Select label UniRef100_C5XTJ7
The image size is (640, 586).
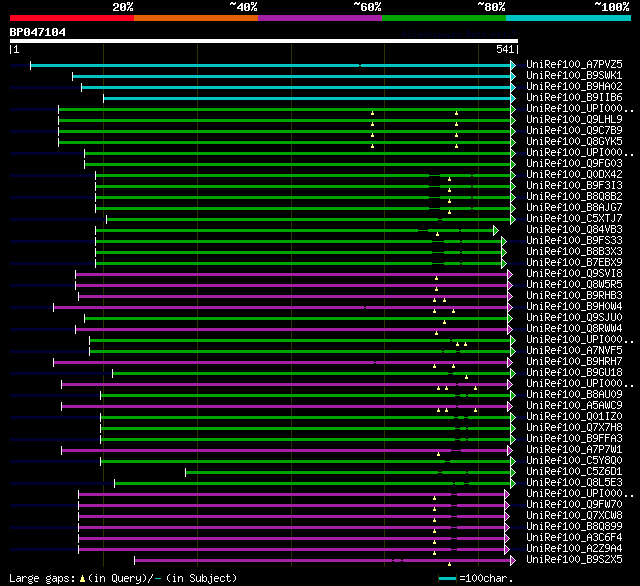coord(574,219)
